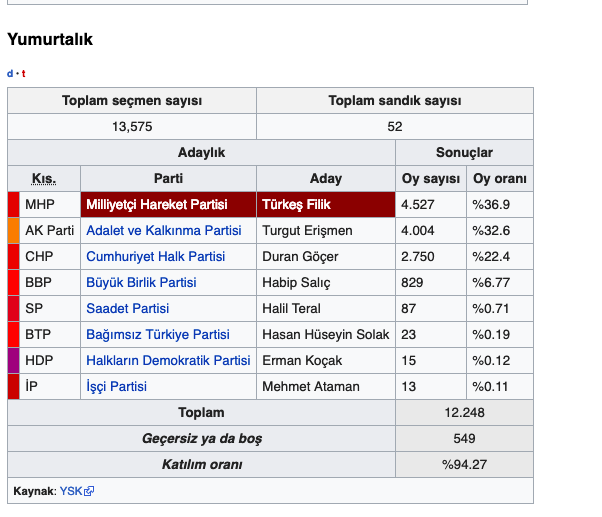Click candidate Duran Göçer

(x=300, y=256)
